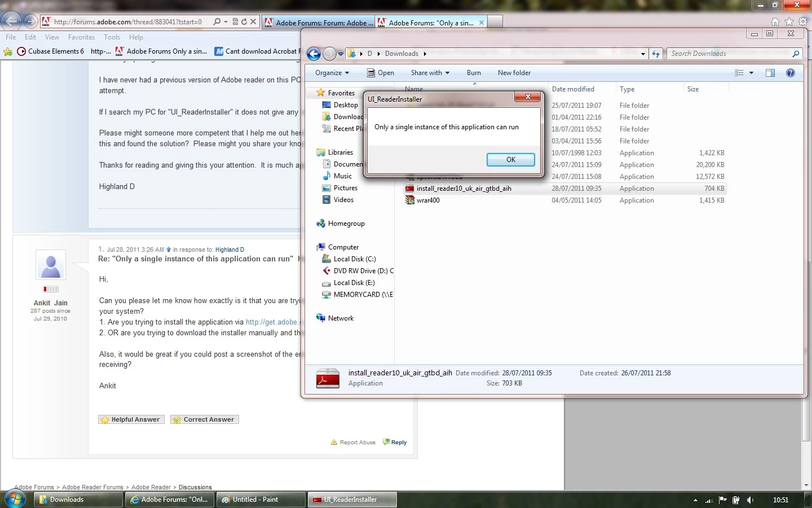Image resolution: width=812 pixels, height=508 pixels.
Task: Open the Favorites menu in Internet Explorer
Action: [81, 37]
